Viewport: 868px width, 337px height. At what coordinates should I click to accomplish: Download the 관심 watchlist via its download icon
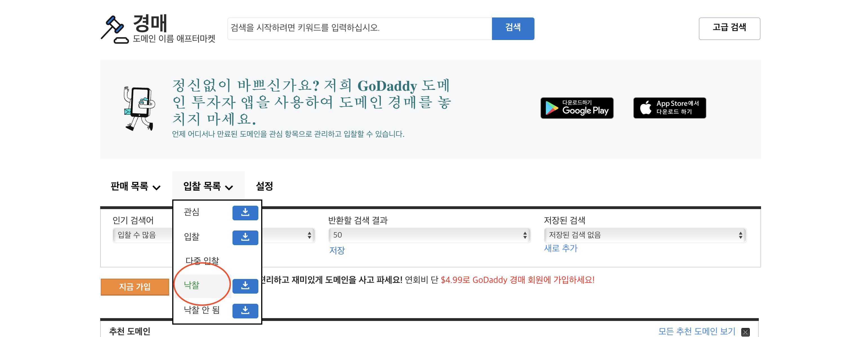coord(245,213)
